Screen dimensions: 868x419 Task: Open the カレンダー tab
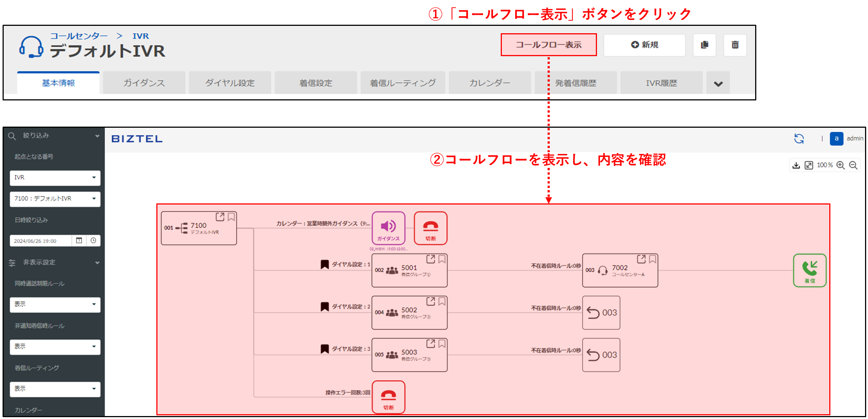coord(490,83)
